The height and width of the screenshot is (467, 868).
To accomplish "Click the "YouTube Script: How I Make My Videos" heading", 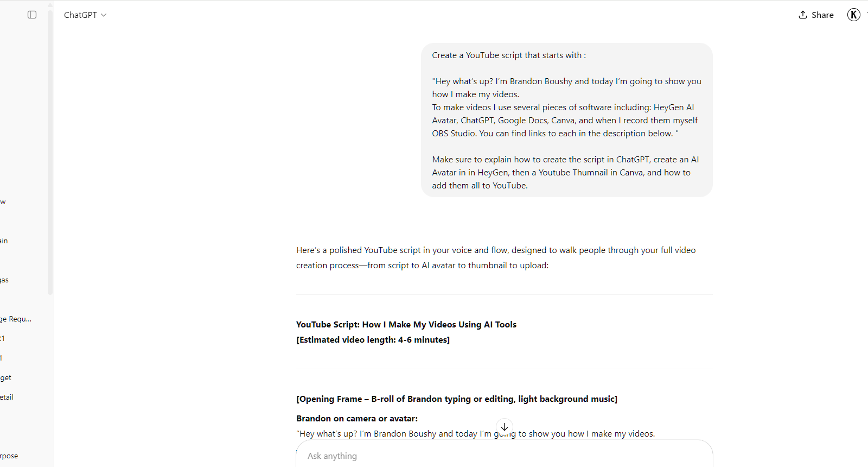I will coord(406,324).
